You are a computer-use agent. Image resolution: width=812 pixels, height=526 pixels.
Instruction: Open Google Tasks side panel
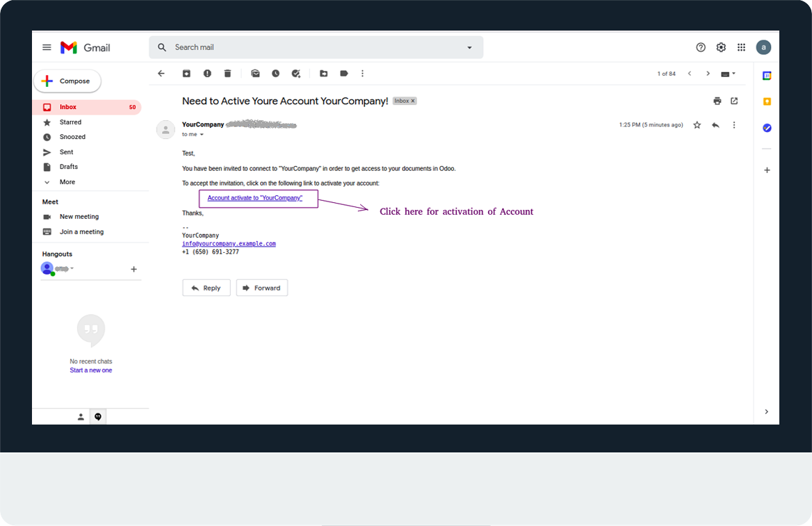coord(767,128)
